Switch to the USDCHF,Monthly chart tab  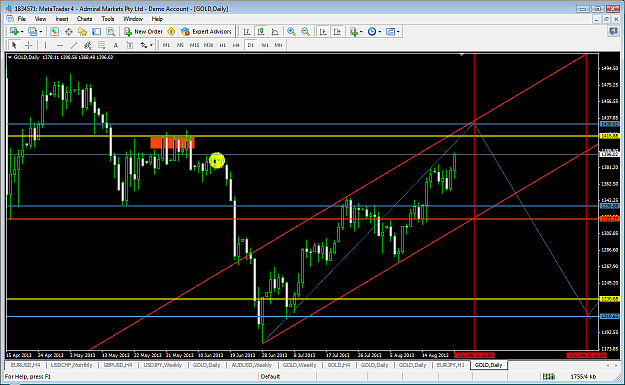(72, 365)
